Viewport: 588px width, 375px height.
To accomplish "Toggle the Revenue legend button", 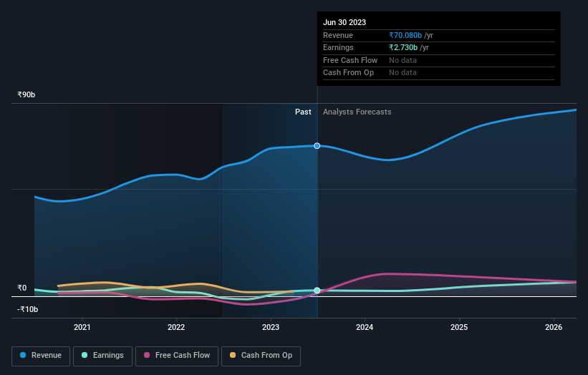I will tap(41, 356).
